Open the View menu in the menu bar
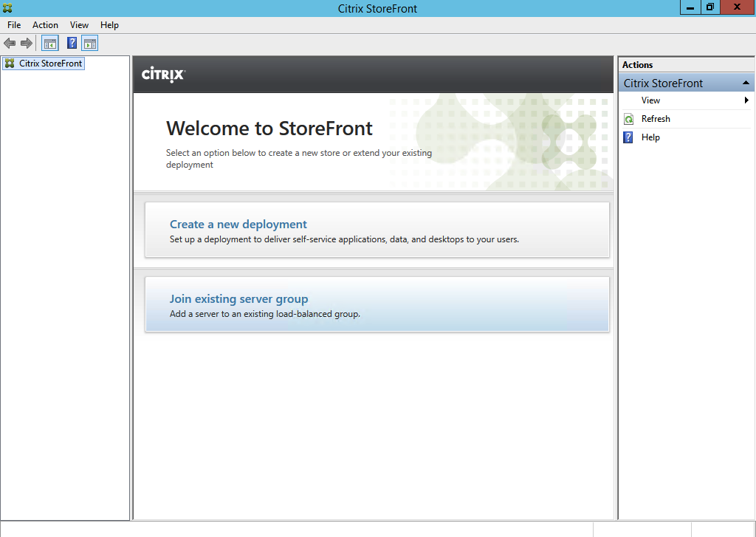The height and width of the screenshot is (537, 756). 79,25
